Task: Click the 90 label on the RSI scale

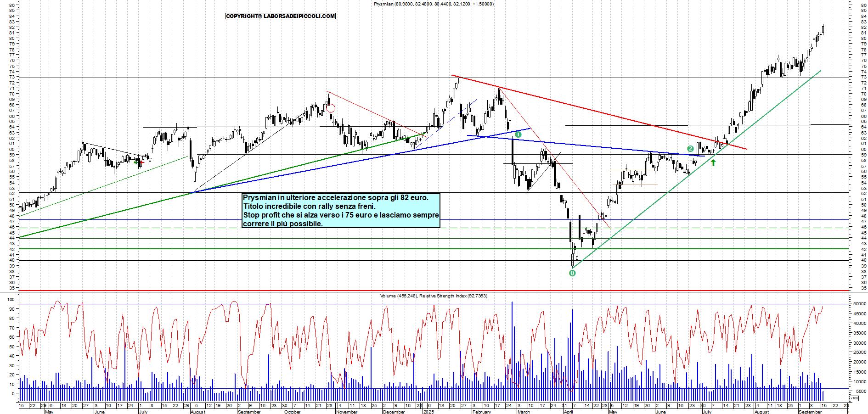Action: point(12,309)
